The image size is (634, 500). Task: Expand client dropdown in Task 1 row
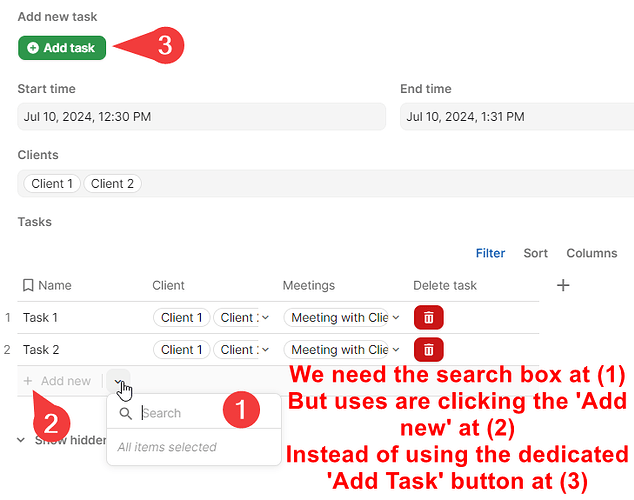(265, 318)
